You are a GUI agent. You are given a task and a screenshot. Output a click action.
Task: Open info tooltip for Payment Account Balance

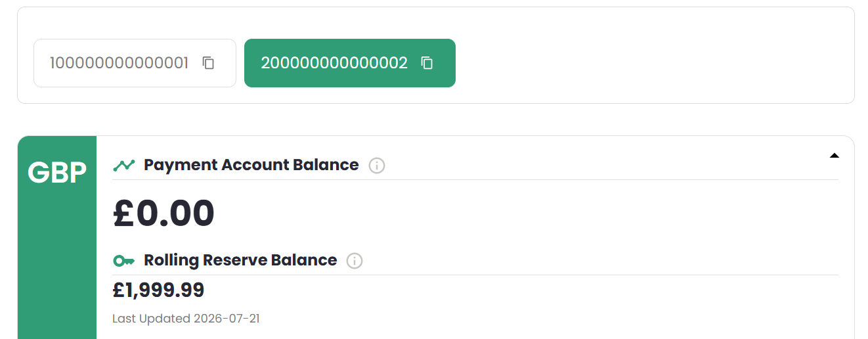coord(377,166)
